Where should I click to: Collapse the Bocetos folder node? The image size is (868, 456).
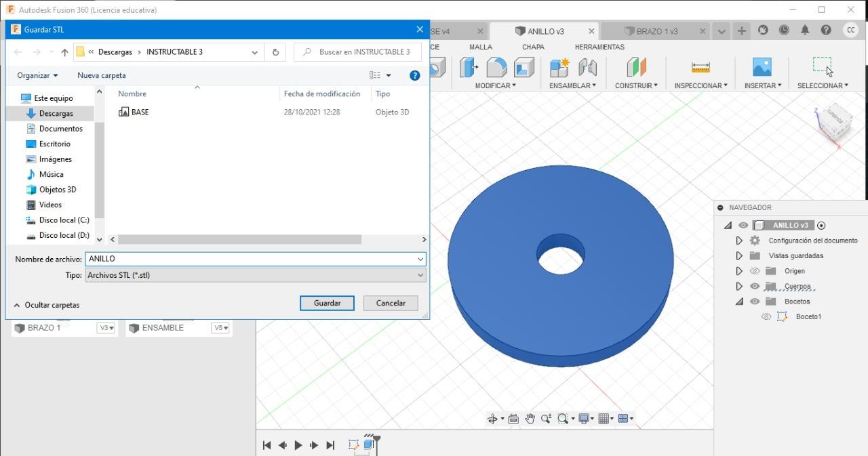pos(739,302)
